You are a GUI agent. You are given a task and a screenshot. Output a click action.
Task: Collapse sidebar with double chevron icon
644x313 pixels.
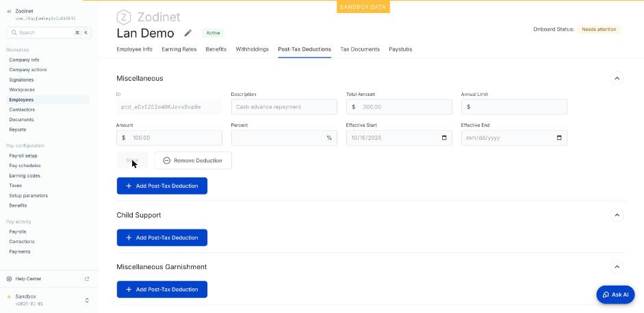(x=9, y=12)
